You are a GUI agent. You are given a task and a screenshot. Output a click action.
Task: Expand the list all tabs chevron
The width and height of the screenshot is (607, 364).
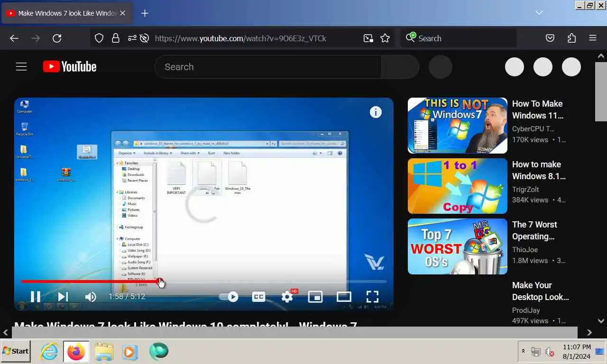pyautogui.click(x=539, y=13)
